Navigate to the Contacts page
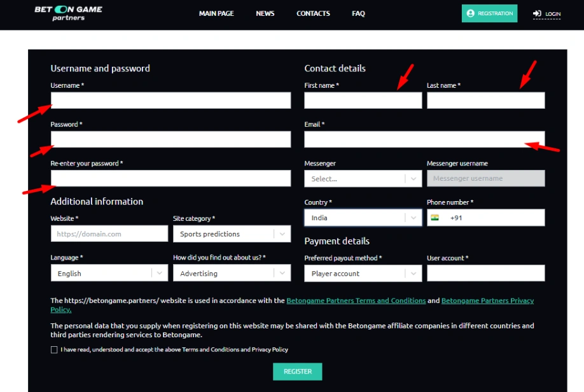This screenshot has height=392, width=584. click(313, 13)
